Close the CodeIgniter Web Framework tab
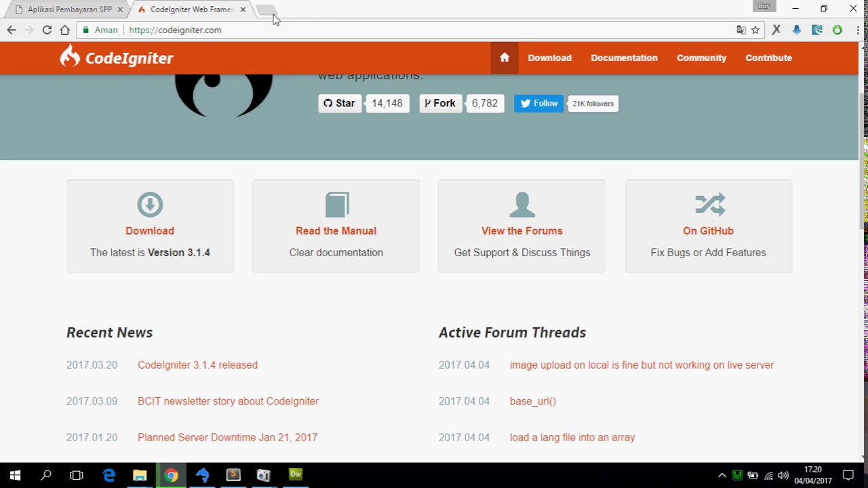The image size is (868, 488). [243, 9]
